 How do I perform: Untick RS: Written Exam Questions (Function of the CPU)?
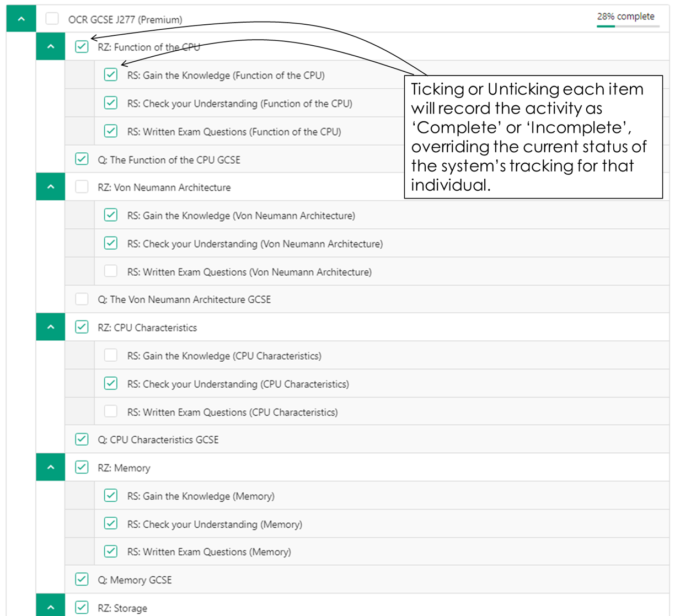tap(111, 131)
